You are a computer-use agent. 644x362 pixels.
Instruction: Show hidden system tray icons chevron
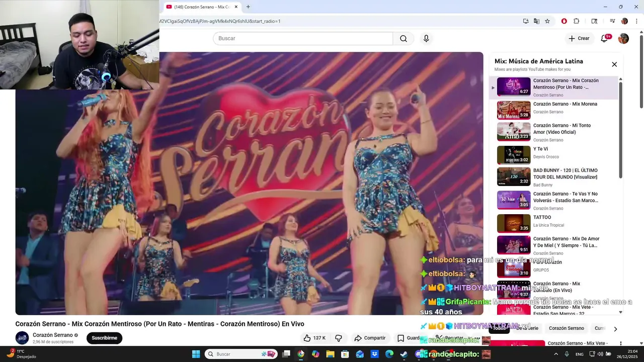click(555, 354)
